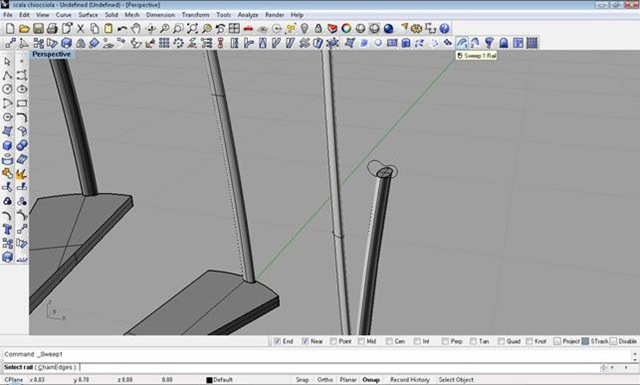Image resolution: width=640 pixels, height=385 pixels.
Task: Open the Curve menu
Action: (63, 15)
